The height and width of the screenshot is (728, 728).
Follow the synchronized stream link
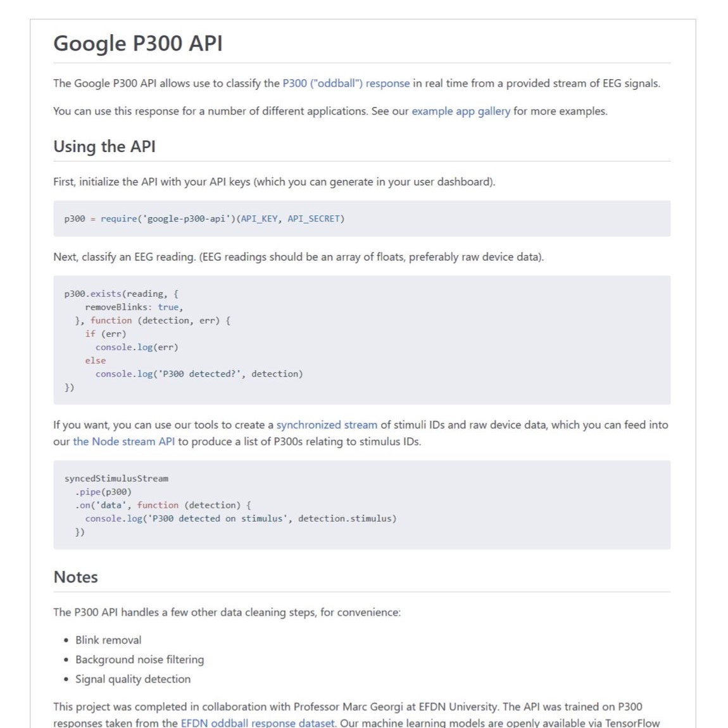[327, 425]
